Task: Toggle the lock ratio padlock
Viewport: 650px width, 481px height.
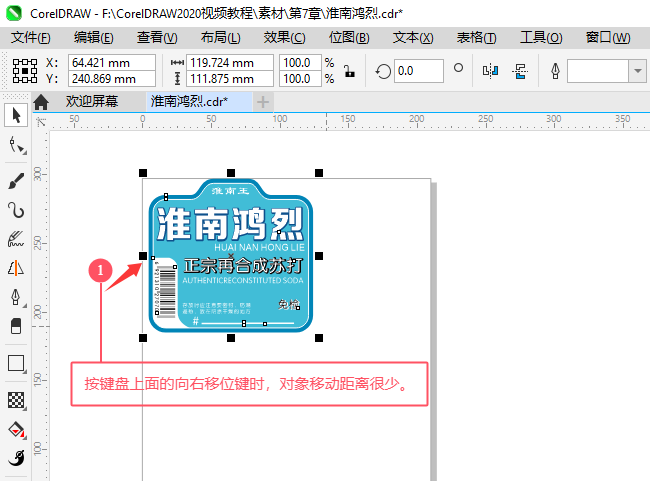Action: click(349, 71)
